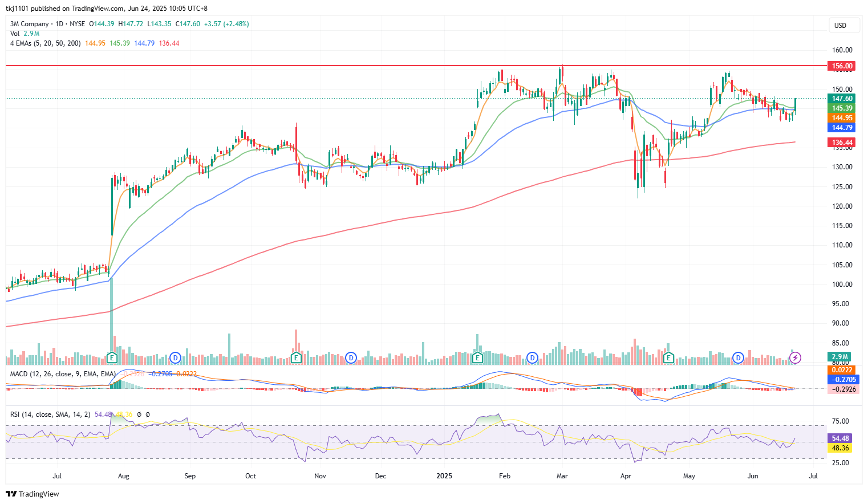The width and height of the screenshot is (868, 504).
Task: Click the earnings E marker near August 2024
Action: [112, 358]
